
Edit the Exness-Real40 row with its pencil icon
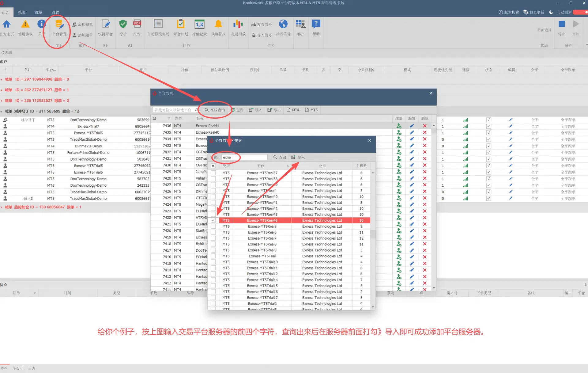[x=412, y=132]
